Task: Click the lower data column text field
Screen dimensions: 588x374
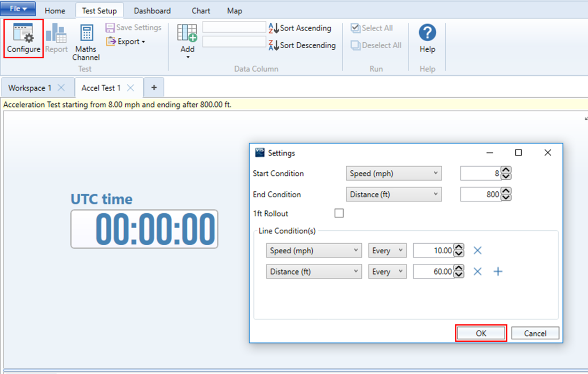Action: 234,42
